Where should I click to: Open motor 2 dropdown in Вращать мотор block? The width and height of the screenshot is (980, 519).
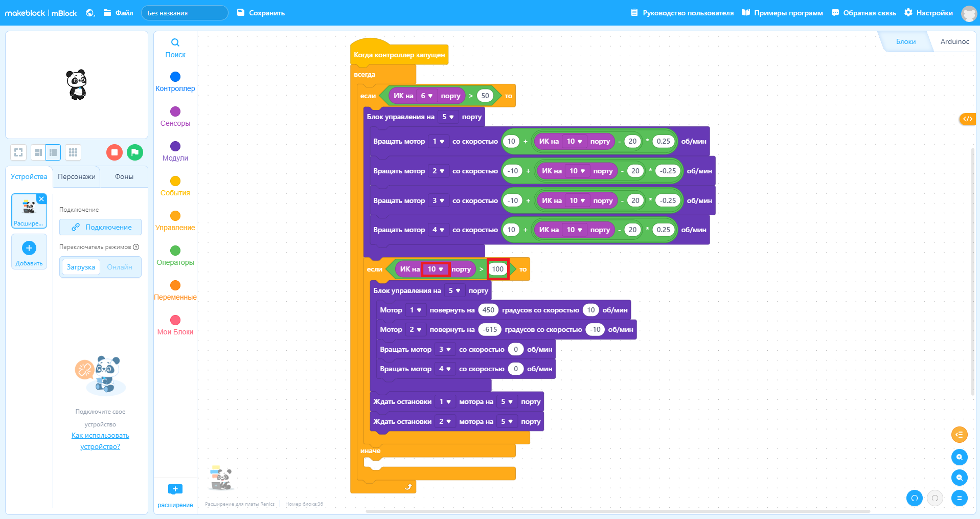[x=439, y=171]
